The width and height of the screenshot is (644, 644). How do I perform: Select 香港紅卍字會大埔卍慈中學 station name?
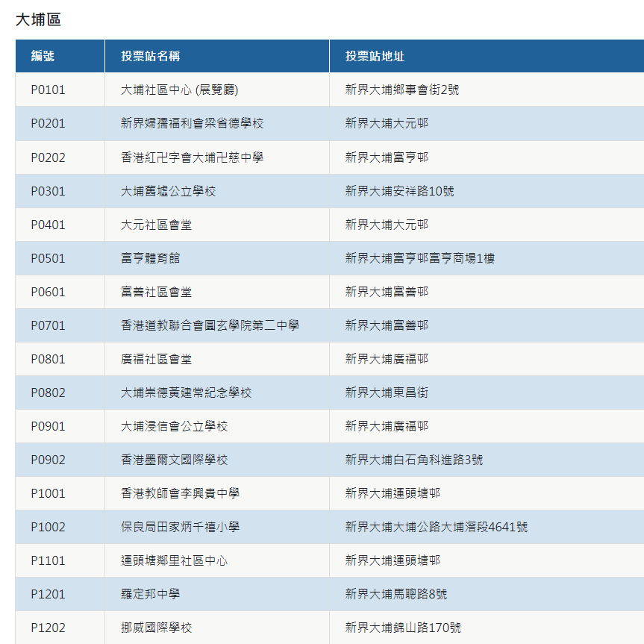(x=192, y=157)
